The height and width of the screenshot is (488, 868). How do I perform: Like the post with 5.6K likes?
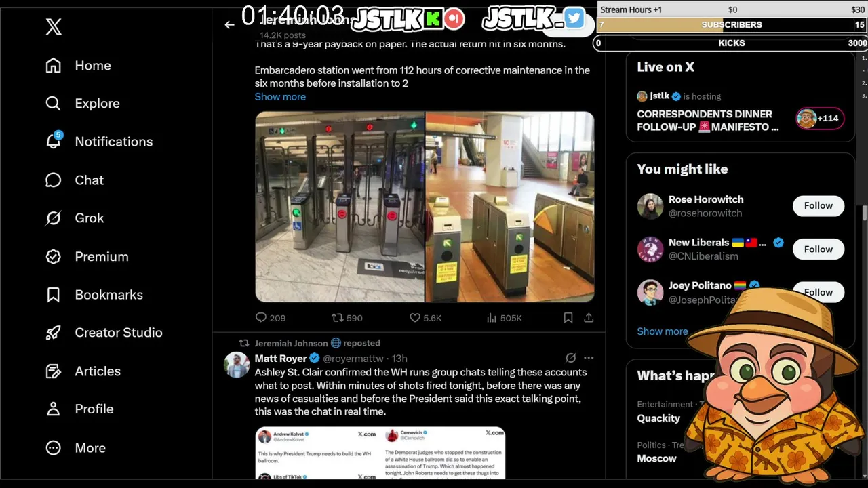tap(425, 317)
